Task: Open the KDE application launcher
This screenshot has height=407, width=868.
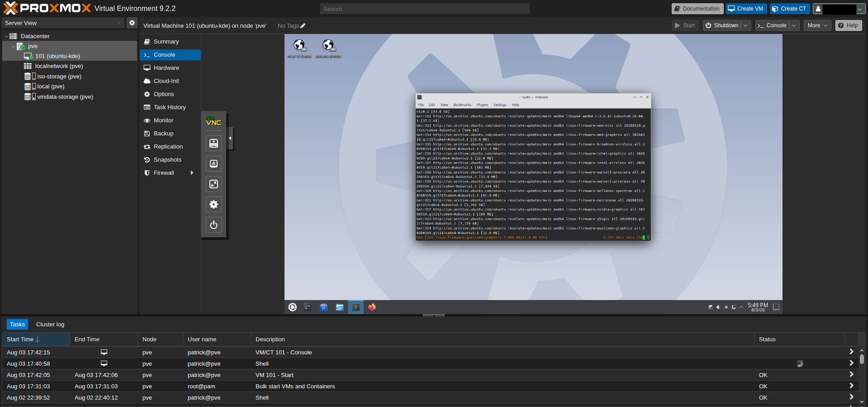Action: point(292,307)
